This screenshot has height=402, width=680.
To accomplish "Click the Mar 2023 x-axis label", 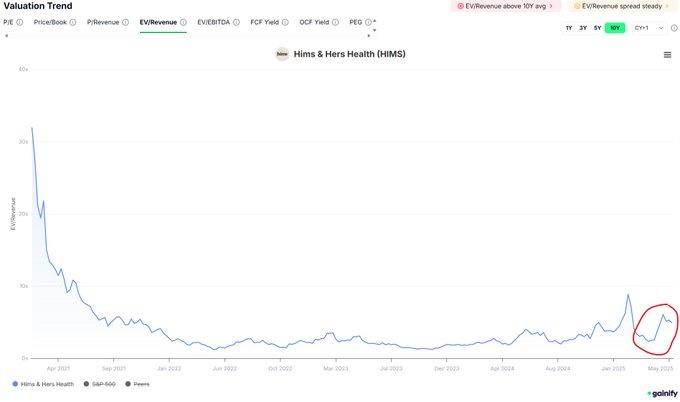I will [x=336, y=369].
